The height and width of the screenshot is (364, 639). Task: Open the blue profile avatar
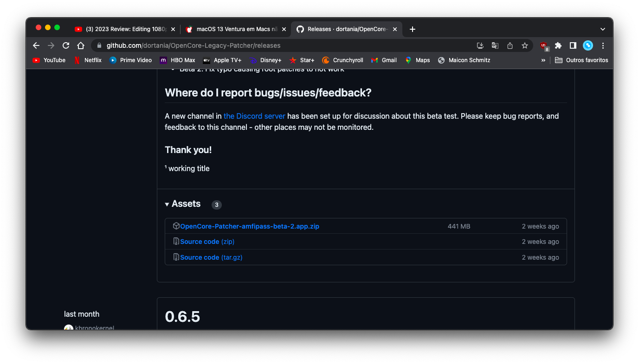[x=588, y=45]
